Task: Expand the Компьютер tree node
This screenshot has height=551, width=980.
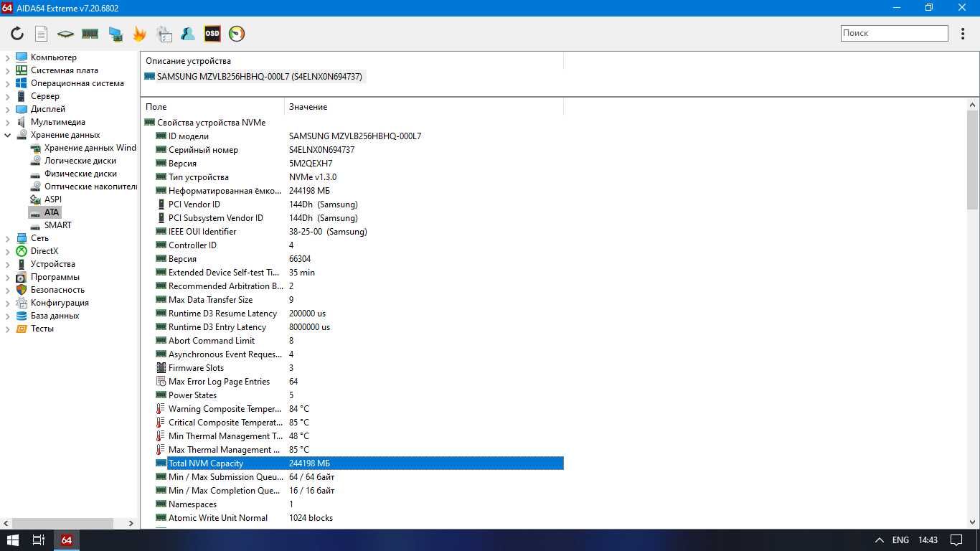Action: (8, 57)
